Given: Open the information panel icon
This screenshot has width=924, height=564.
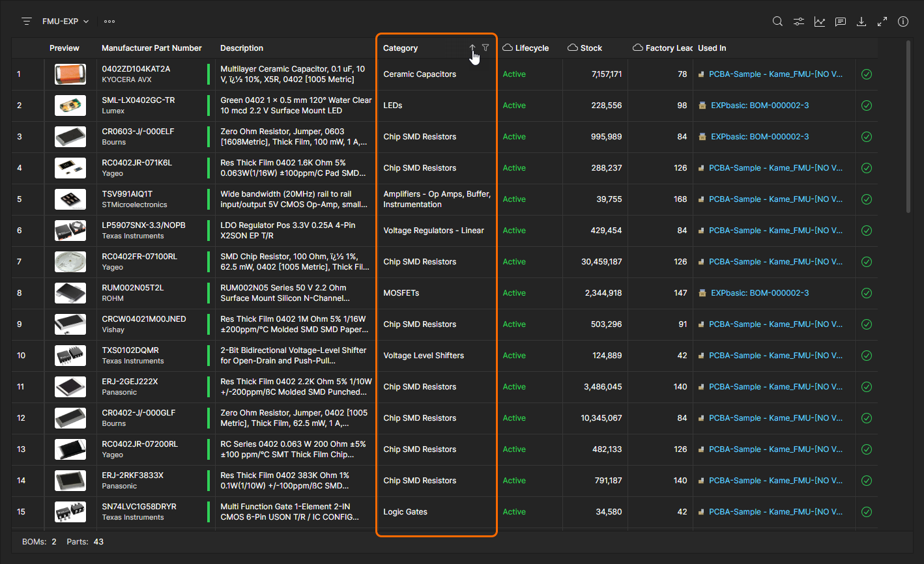Looking at the screenshot, I should coord(903,21).
